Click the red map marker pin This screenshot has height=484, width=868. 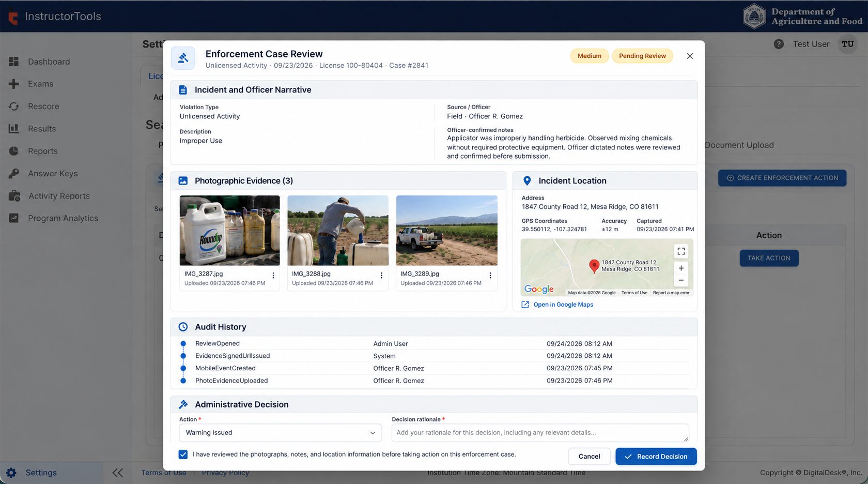[594, 266]
